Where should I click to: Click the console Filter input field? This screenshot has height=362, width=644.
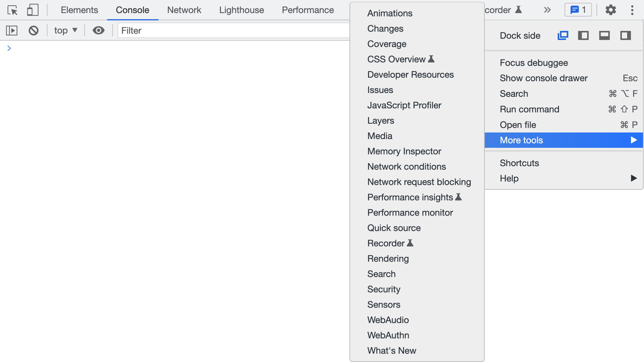coord(233,30)
